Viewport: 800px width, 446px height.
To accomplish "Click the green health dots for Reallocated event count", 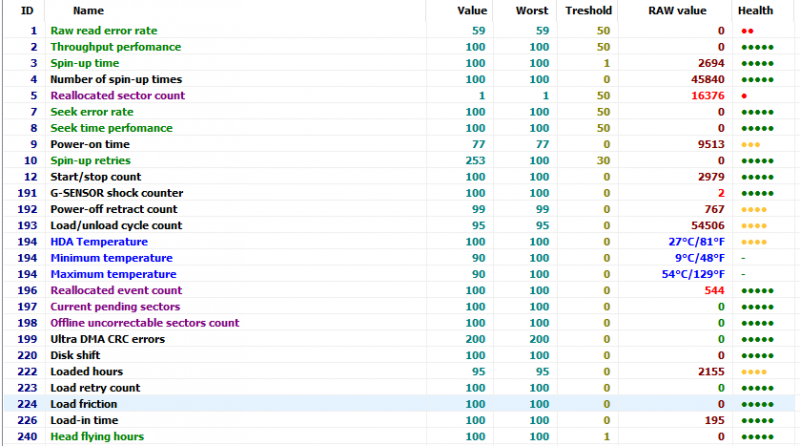I will point(757,291).
